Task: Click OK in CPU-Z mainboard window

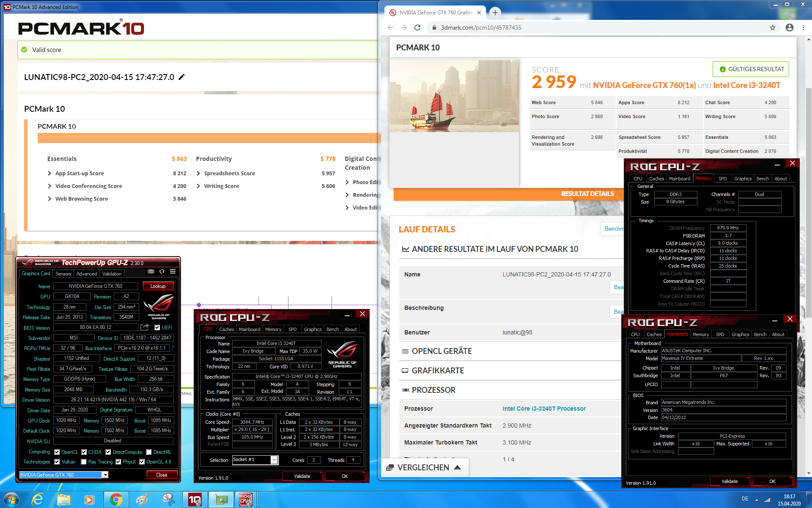Action: pos(772,481)
